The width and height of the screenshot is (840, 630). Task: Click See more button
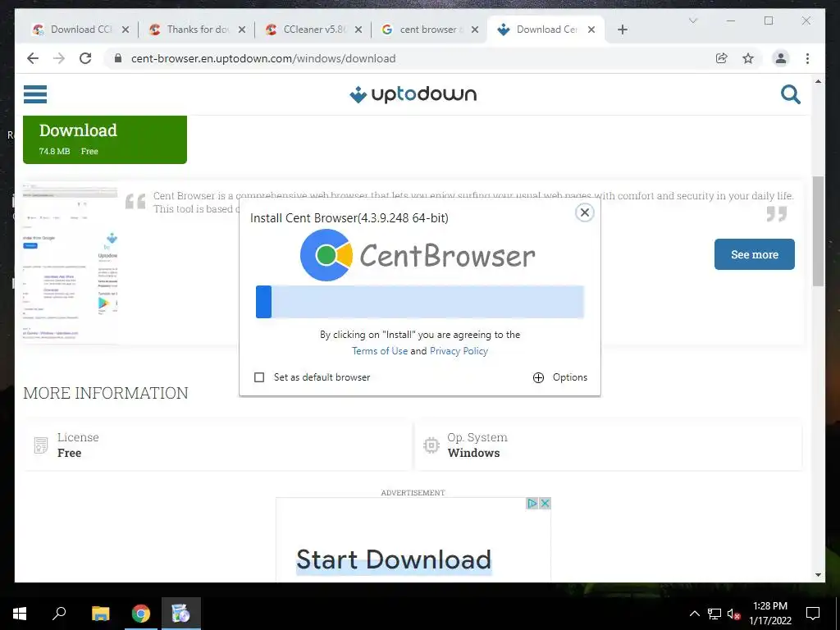pos(755,254)
